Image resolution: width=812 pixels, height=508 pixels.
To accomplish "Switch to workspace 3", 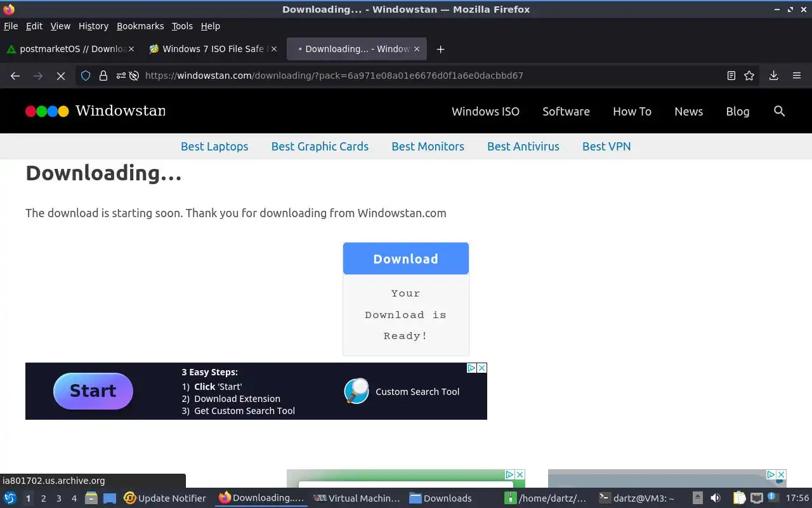I will 59,498.
